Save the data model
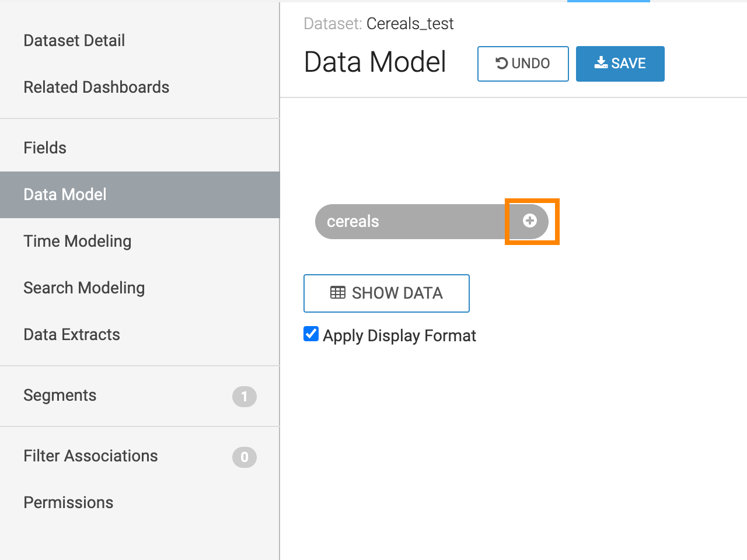Viewport: 747px width, 560px height. [620, 64]
